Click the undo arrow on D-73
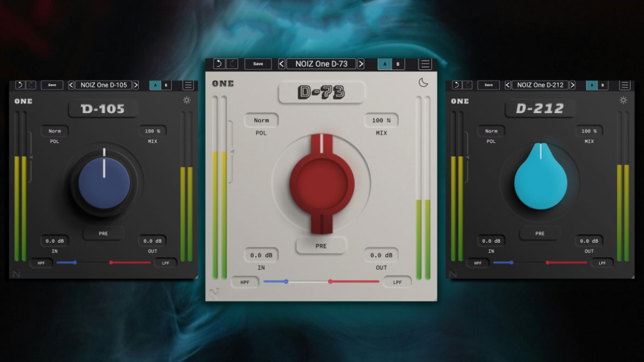This screenshot has height=362, width=644. point(219,64)
